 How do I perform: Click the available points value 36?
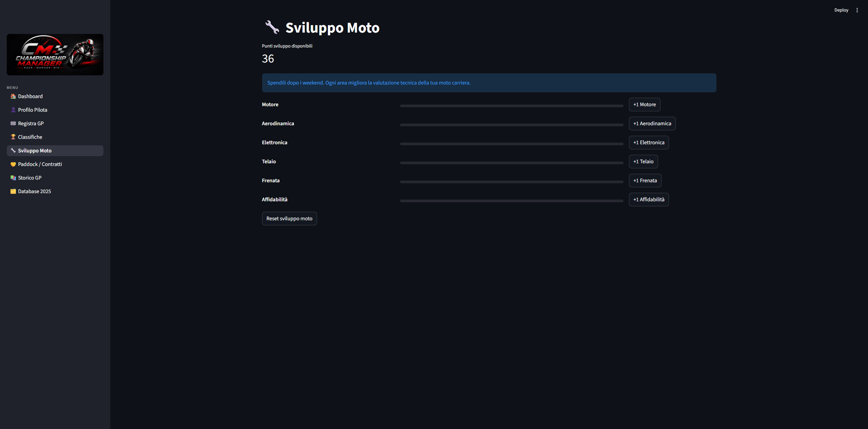pos(268,59)
